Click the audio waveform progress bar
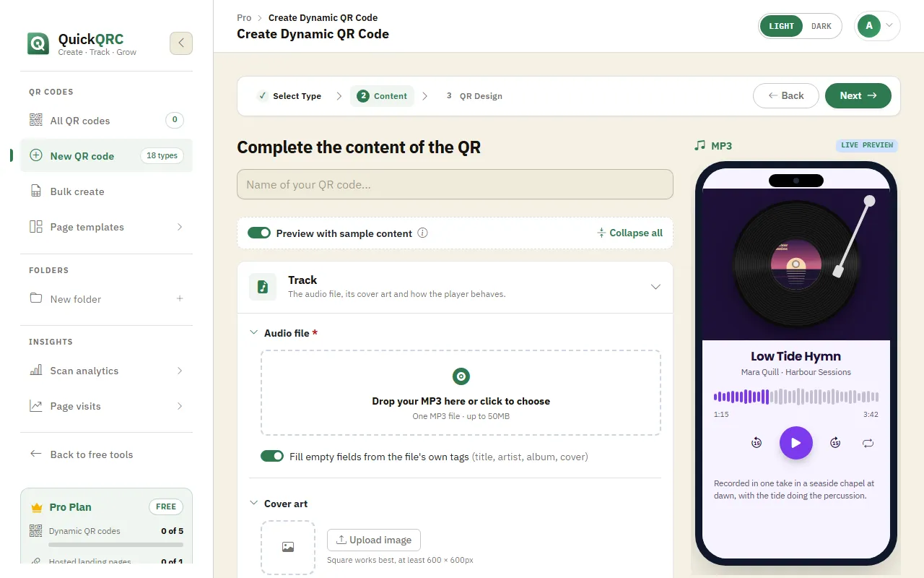 (796, 397)
